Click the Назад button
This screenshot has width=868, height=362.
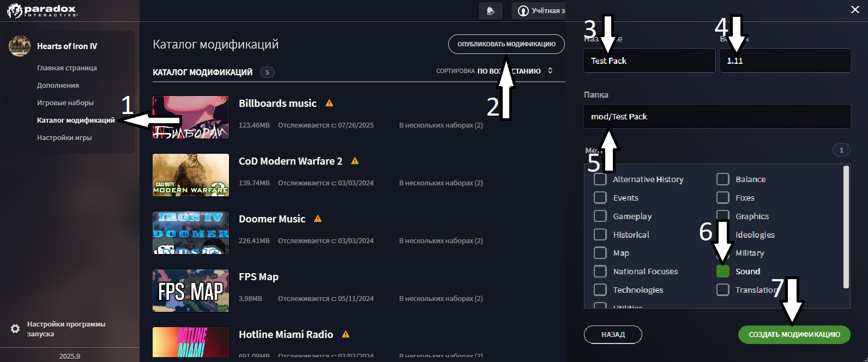pos(613,335)
